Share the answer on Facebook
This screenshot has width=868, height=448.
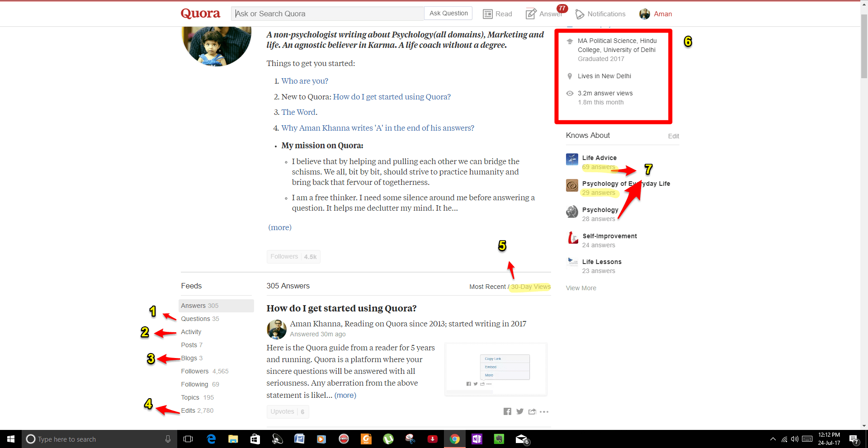pos(507,411)
